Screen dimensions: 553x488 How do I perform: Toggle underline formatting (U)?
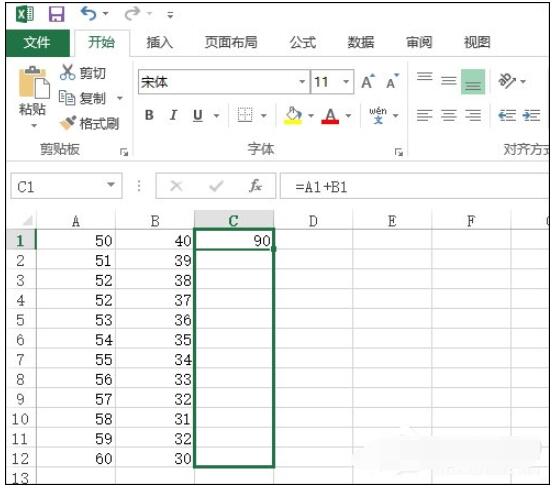[198, 115]
